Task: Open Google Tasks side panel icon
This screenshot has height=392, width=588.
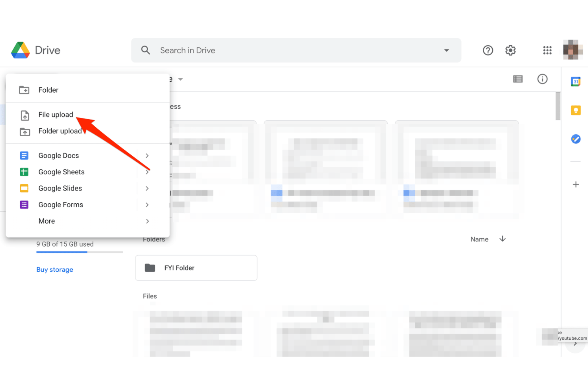Action: coord(576,139)
